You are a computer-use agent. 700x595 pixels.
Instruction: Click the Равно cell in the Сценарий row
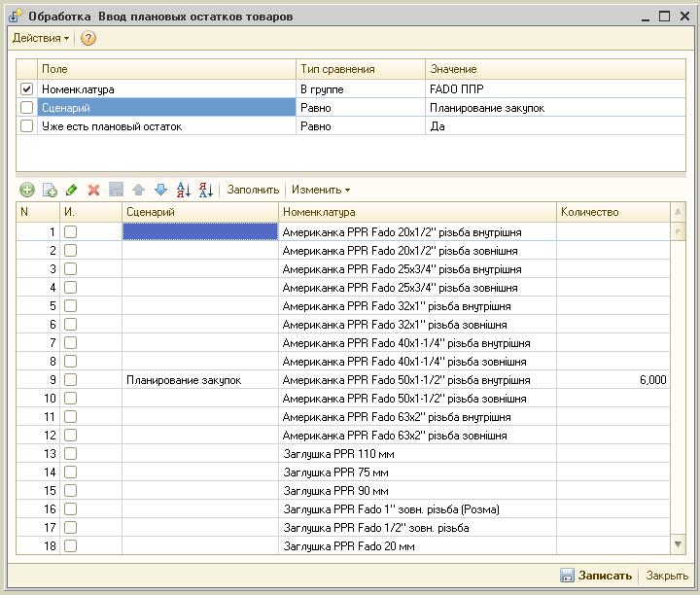pos(361,108)
